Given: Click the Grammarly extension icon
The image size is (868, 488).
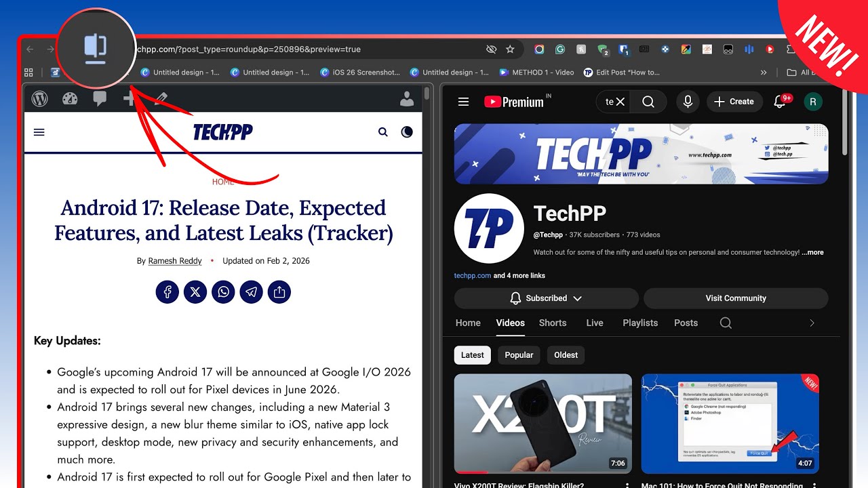Looking at the screenshot, I should click(x=560, y=49).
